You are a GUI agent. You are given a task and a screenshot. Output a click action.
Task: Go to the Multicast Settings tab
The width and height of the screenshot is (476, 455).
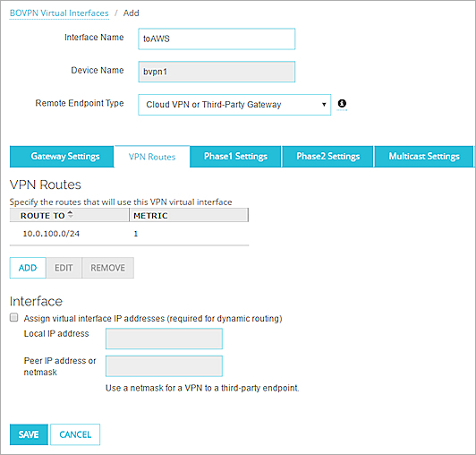(424, 157)
